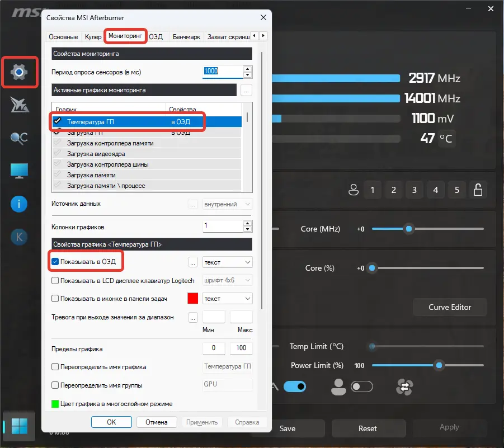Click Справка button
This screenshot has height=448, width=504.
(247, 422)
